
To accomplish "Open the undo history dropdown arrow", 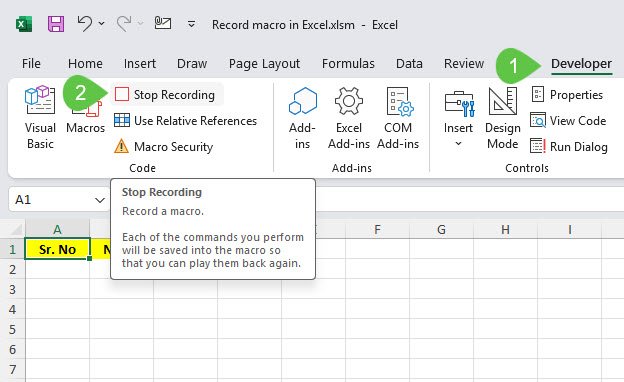I will (x=101, y=24).
